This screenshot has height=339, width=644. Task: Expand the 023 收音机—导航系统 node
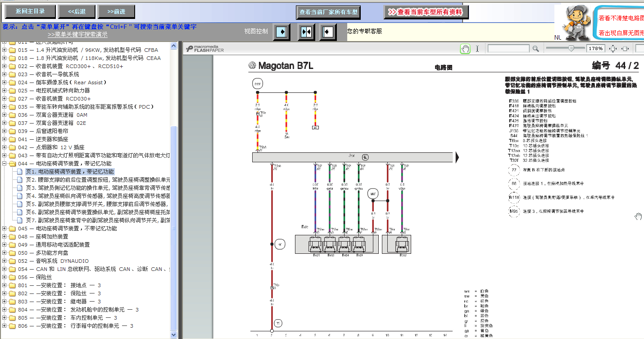(4, 74)
